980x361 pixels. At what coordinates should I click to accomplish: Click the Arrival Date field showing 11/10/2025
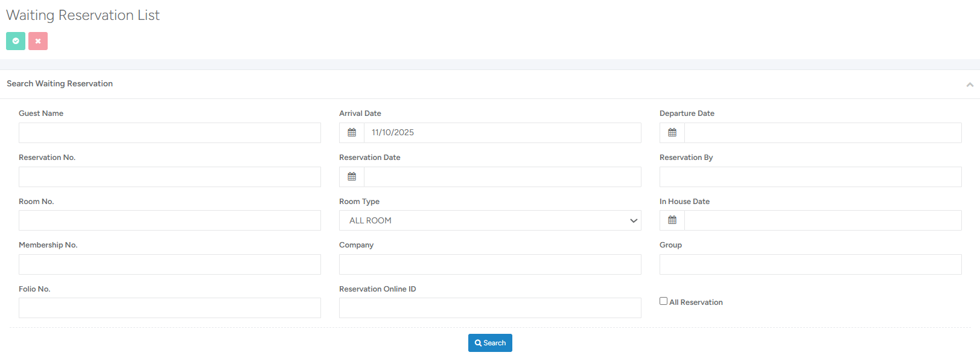[502, 133]
